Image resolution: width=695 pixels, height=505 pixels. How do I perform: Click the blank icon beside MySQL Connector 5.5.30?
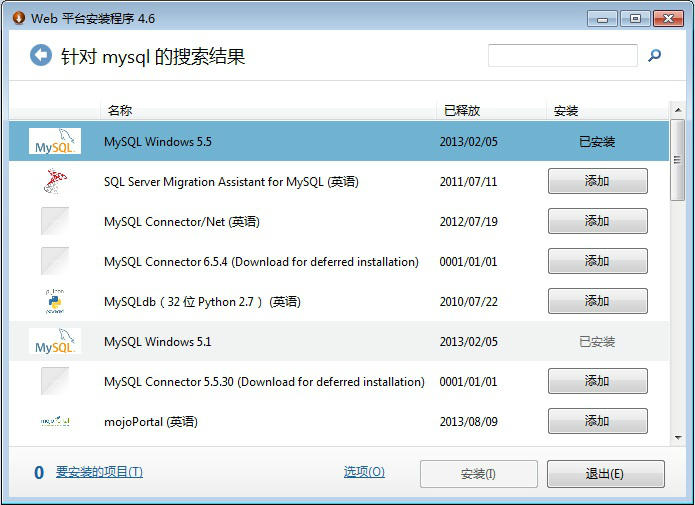(x=55, y=381)
